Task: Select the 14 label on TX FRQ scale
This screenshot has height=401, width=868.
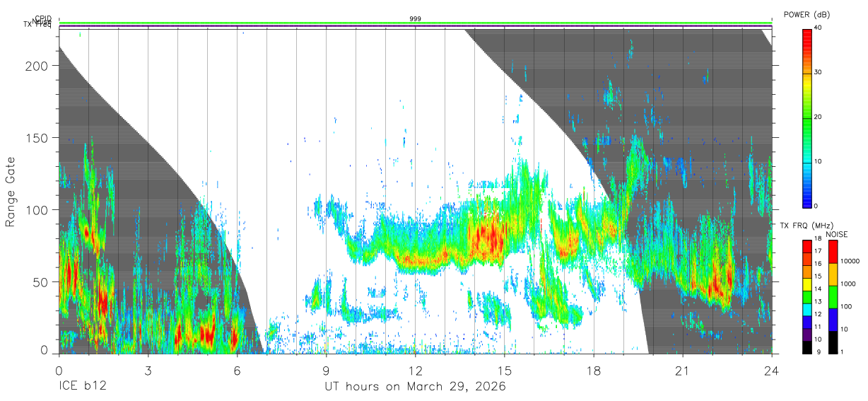Action: tap(817, 289)
